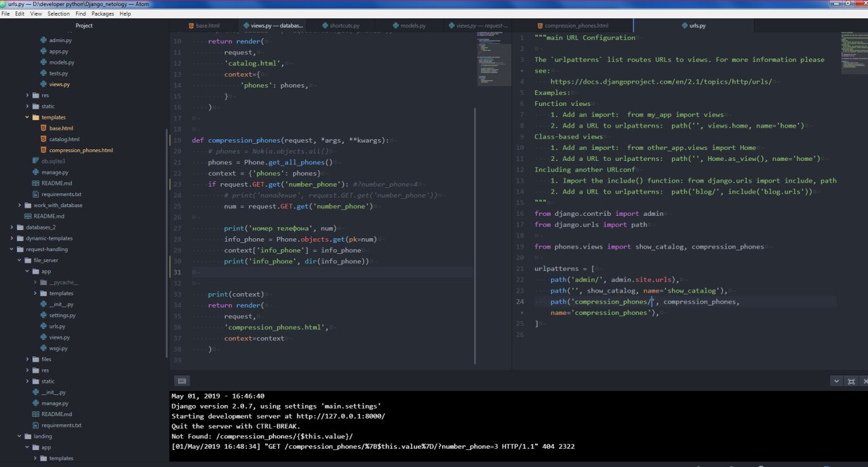Click the folder icon of databases_2
Image resolution: width=868 pixels, height=467 pixels.
[x=20, y=227]
